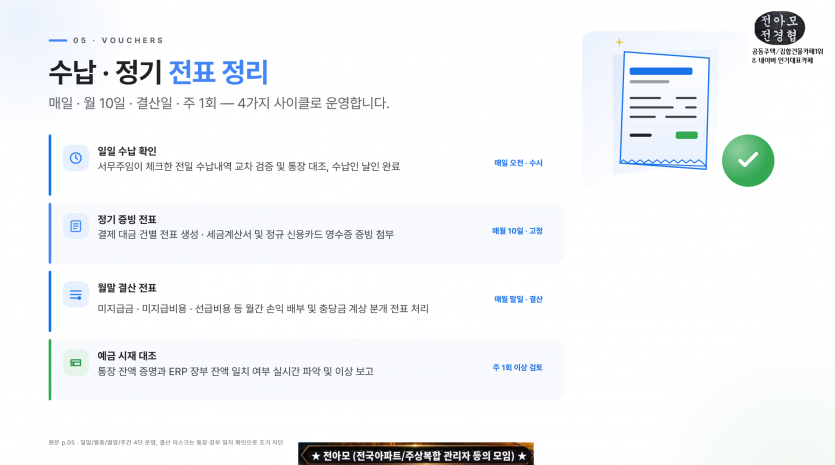Click the 매월 말일 · 결산 tag
The image size is (835, 465).
(518, 299)
